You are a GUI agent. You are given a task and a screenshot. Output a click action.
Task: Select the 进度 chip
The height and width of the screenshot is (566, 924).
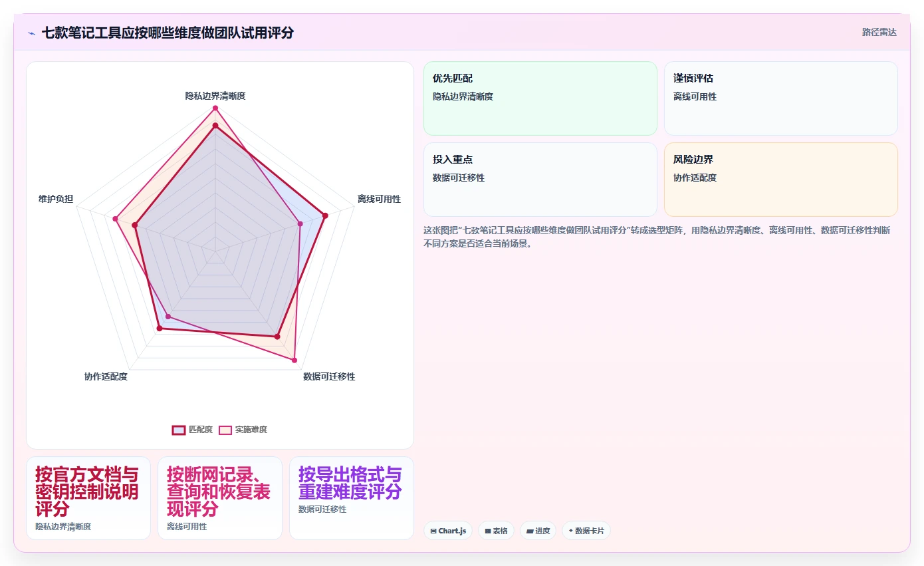(538, 531)
